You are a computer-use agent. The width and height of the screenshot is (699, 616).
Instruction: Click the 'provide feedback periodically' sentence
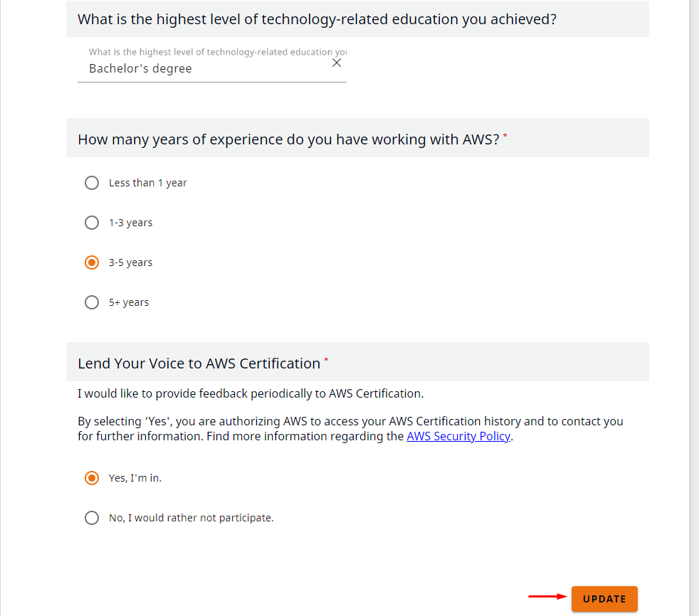pos(250,393)
